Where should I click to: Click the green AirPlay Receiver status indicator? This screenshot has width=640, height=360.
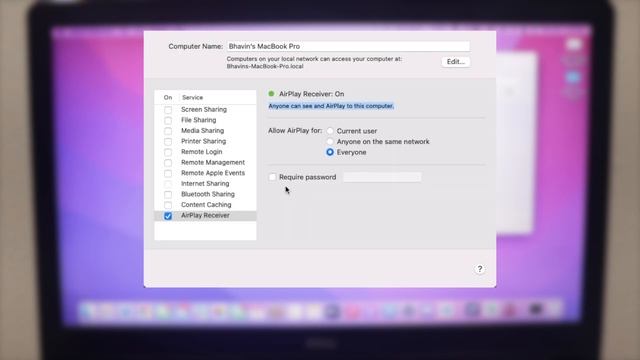(x=271, y=94)
